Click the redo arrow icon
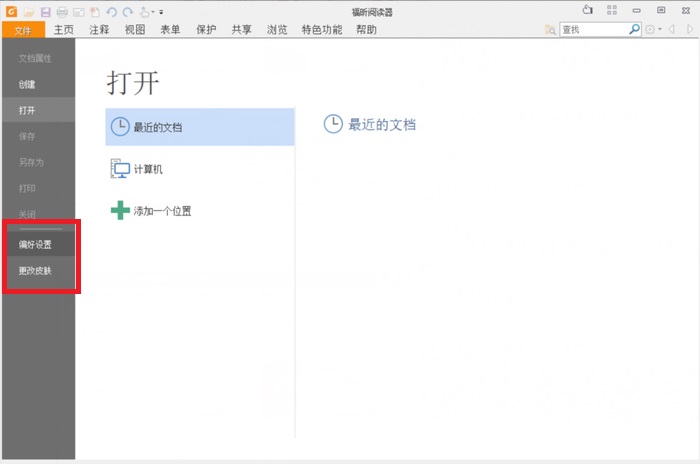Viewport: 700px width, 464px height. click(x=128, y=12)
